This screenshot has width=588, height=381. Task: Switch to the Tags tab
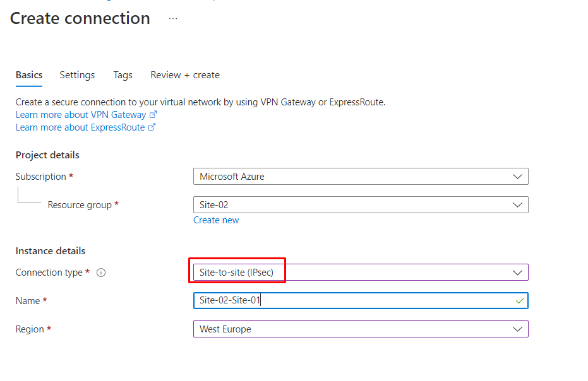coord(123,74)
